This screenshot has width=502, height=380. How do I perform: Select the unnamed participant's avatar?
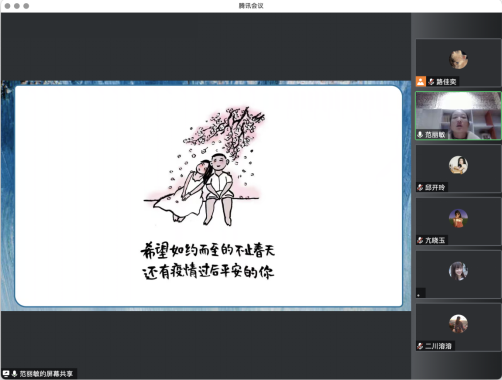[458, 271]
